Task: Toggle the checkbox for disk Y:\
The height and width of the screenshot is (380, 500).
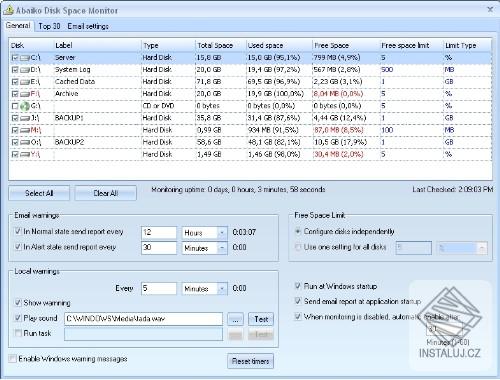Action: point(15,154)
